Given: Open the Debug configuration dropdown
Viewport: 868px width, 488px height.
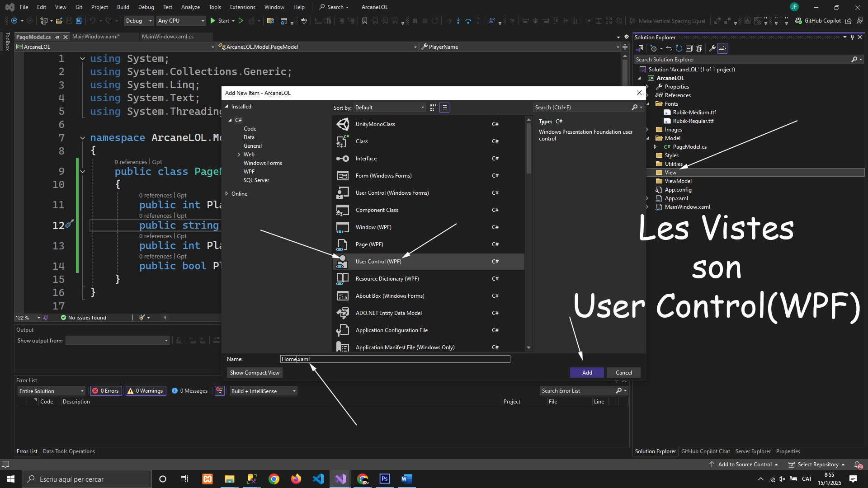Looking at the screenshot, I should pos(138,21).
